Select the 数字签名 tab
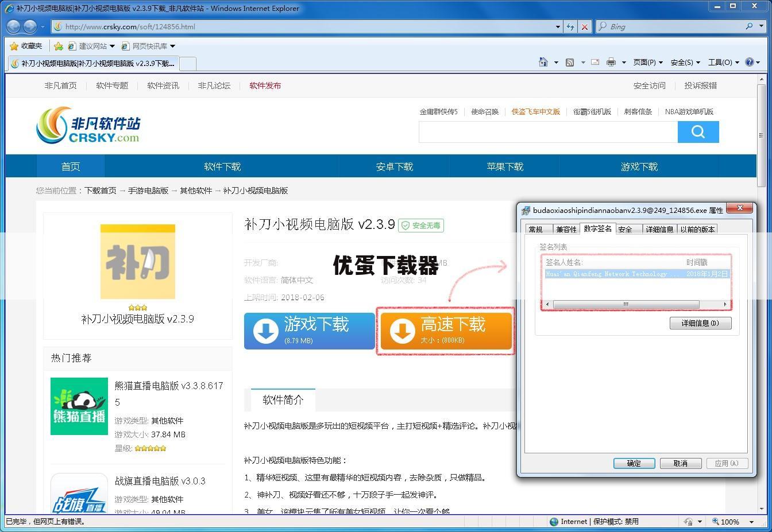Viewport: 772px width, 532px height. click(597, 228)
